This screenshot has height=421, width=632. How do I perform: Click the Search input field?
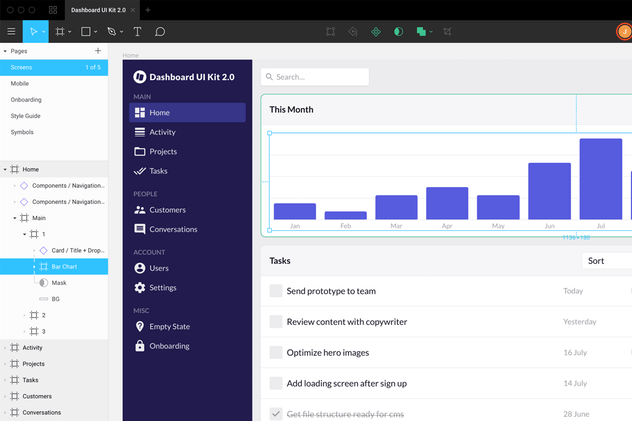[315, 77]
